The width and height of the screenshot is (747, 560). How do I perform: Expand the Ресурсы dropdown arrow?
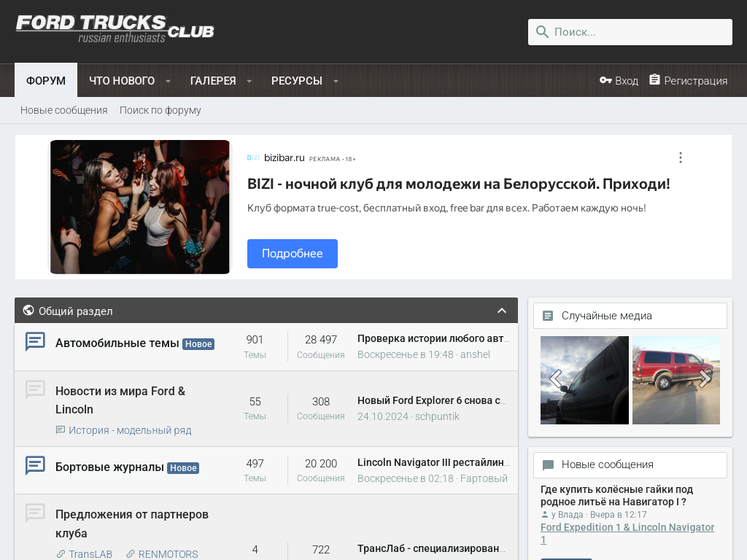pyautogui.click(x=336, y=81)
